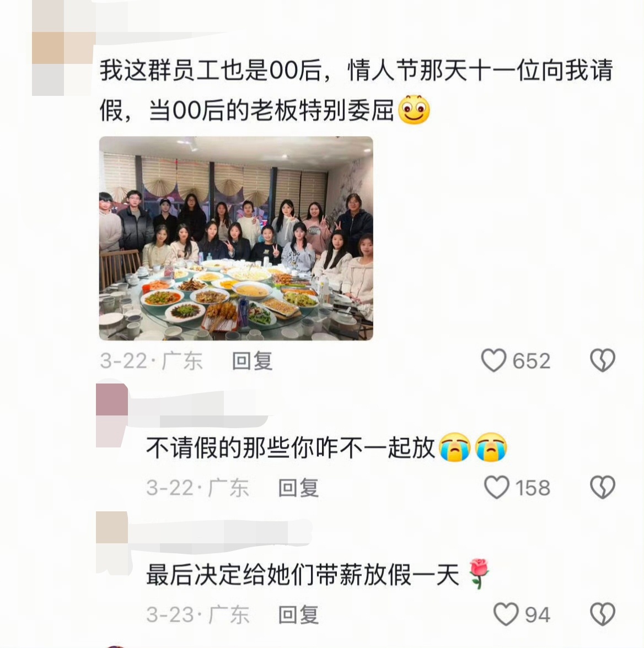Open the pink avatar of second commenter
Viewport: 644px width, 648px height.
(x=112, y=415)
